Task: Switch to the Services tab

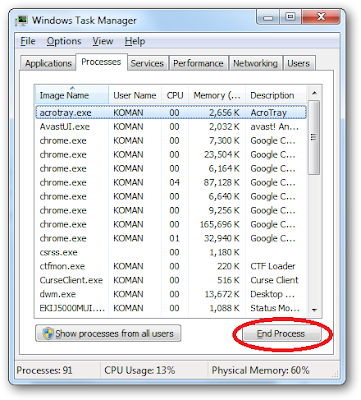Action: (x=147, y=63)
